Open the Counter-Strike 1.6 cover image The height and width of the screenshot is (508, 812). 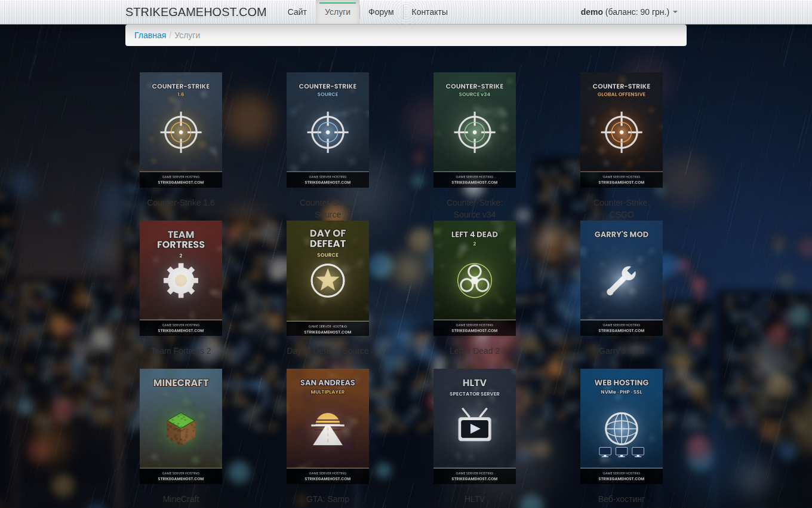pyautogui.click(x=181, y=130)
